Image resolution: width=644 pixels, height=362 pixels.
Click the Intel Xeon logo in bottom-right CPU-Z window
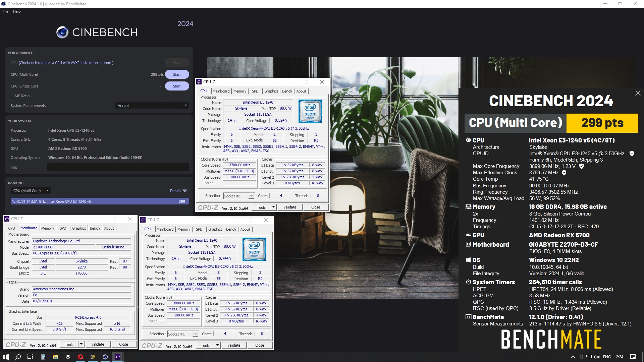254,249
